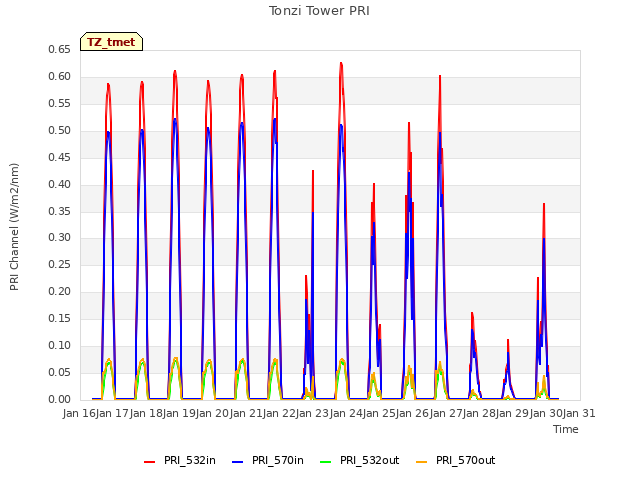Click the PRI_532out legend label
Image resolution: width=640 pixels, height=480 pixels.
tap(370, 460)
